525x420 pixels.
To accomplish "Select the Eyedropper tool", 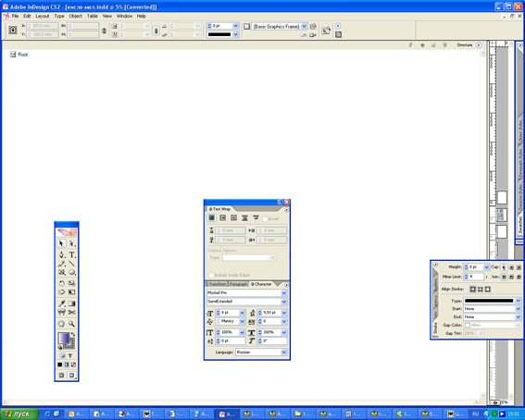I will 61,303.
